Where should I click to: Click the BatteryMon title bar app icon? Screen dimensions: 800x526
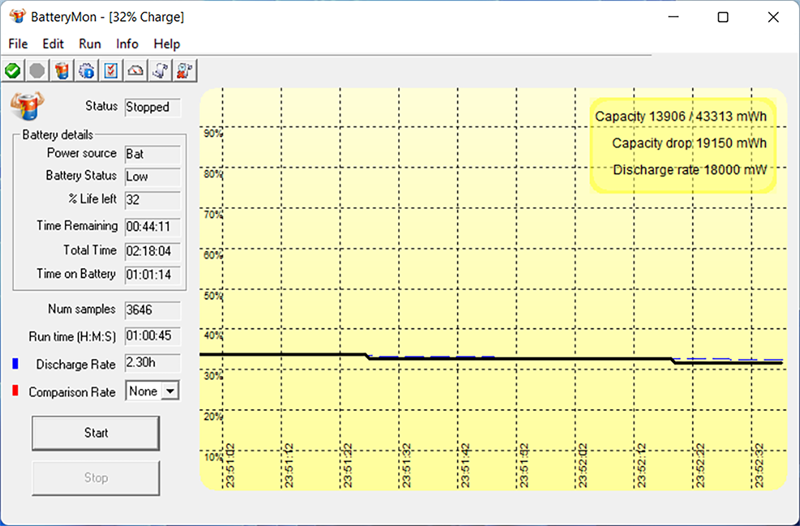17,16
